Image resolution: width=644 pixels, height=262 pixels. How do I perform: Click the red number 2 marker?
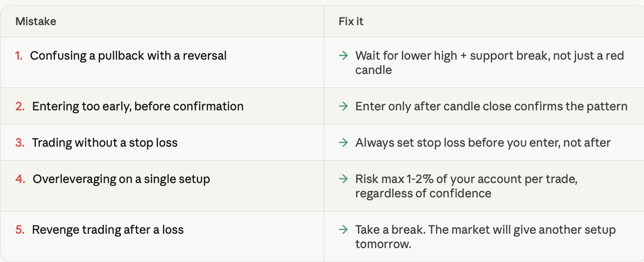(20, 106)
